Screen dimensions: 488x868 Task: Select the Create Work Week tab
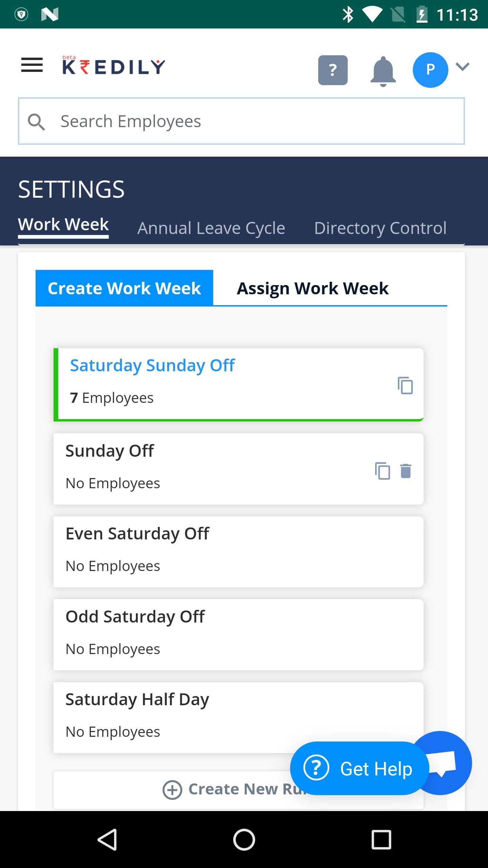click(124, 288)
